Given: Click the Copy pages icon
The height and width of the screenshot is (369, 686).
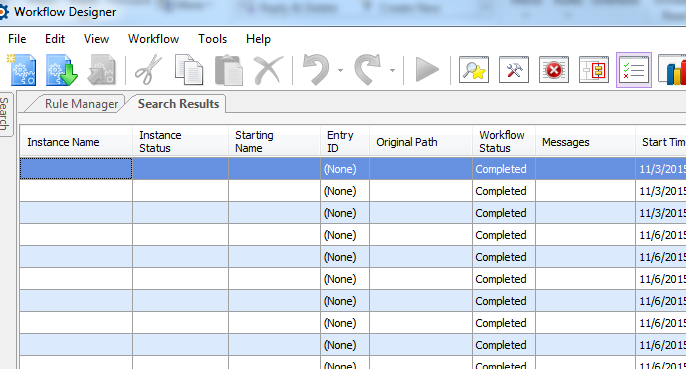Looking at the screenshot, I should [x=189, y=70].
